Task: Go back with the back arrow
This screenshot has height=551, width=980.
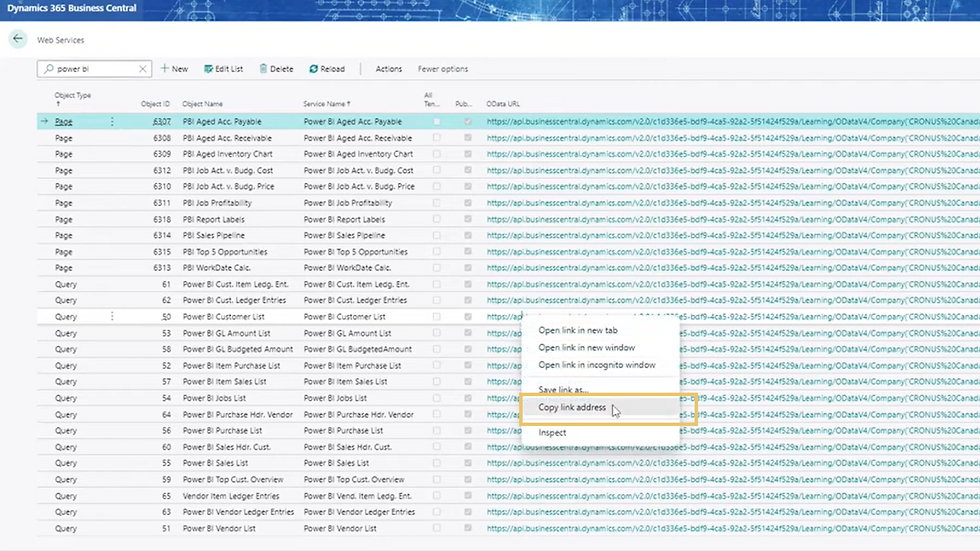Action: [18, 39]
